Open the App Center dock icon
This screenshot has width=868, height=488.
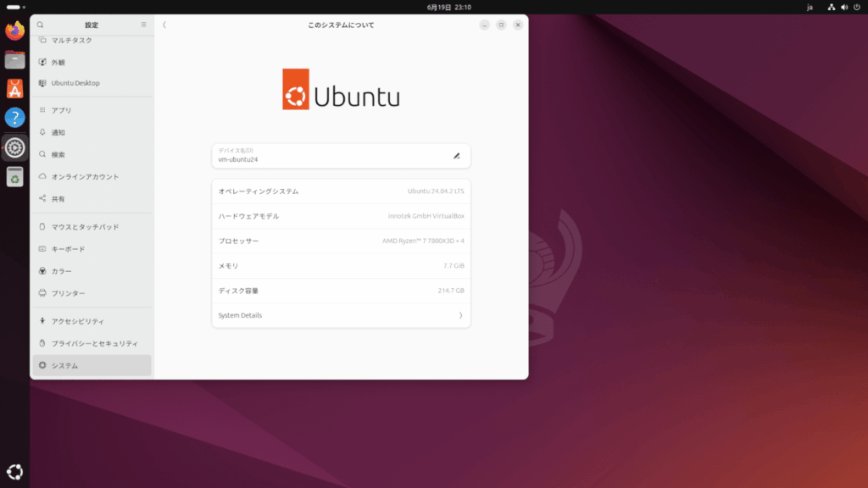click(15, 89)
